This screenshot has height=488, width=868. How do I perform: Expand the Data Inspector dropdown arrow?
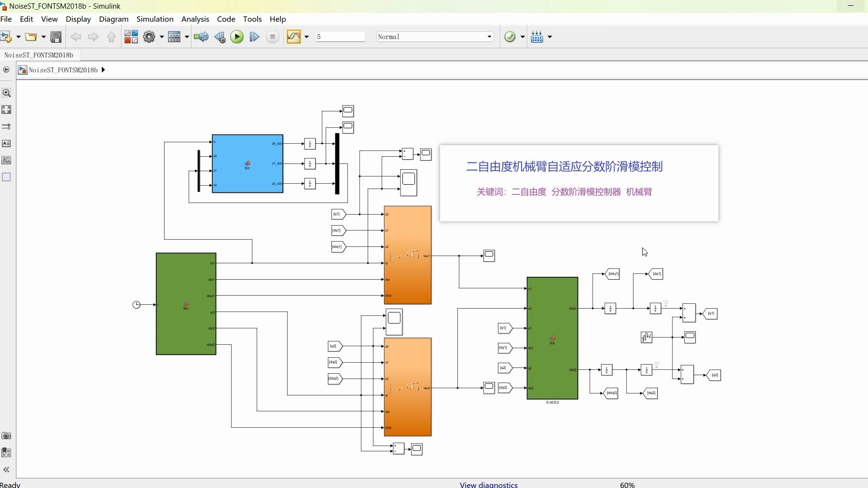pos(306,37)
